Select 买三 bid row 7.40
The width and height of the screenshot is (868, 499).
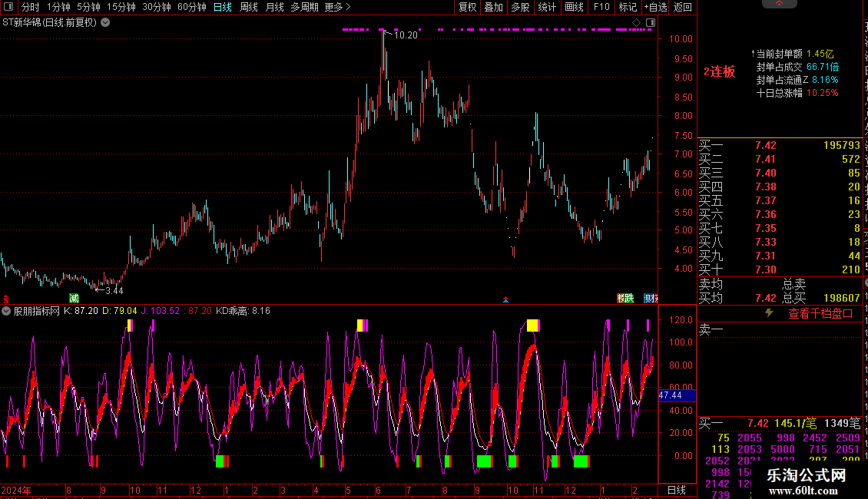(x=780, y=173)
